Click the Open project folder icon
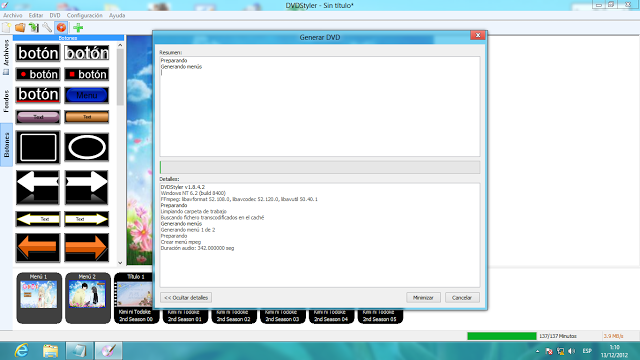 pyautogui.click(x=20, y=27)
